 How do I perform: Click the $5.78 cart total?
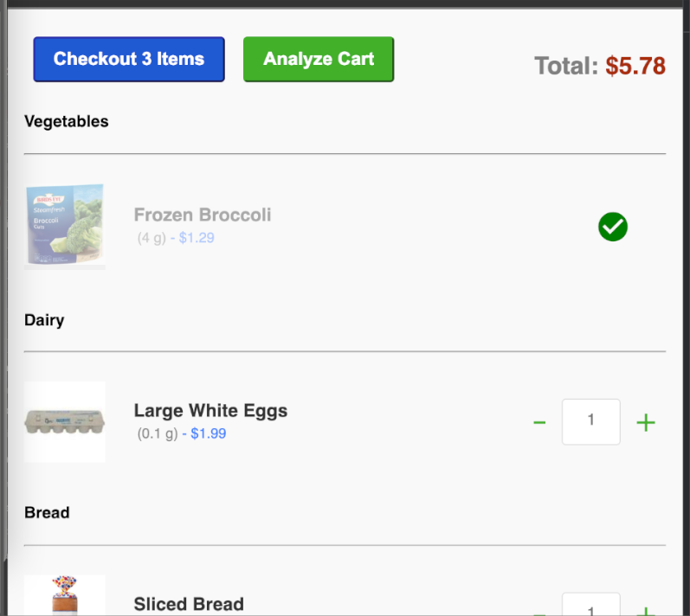(635, 66)
